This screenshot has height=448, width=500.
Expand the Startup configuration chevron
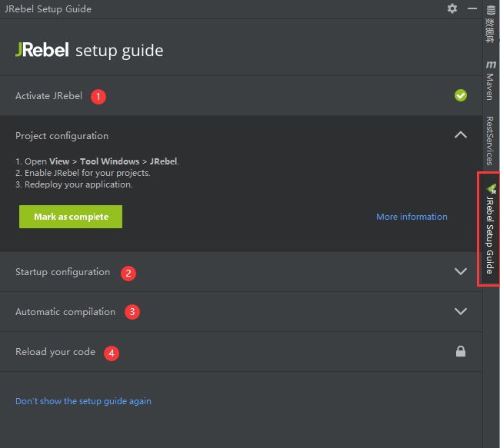[460, 272]
